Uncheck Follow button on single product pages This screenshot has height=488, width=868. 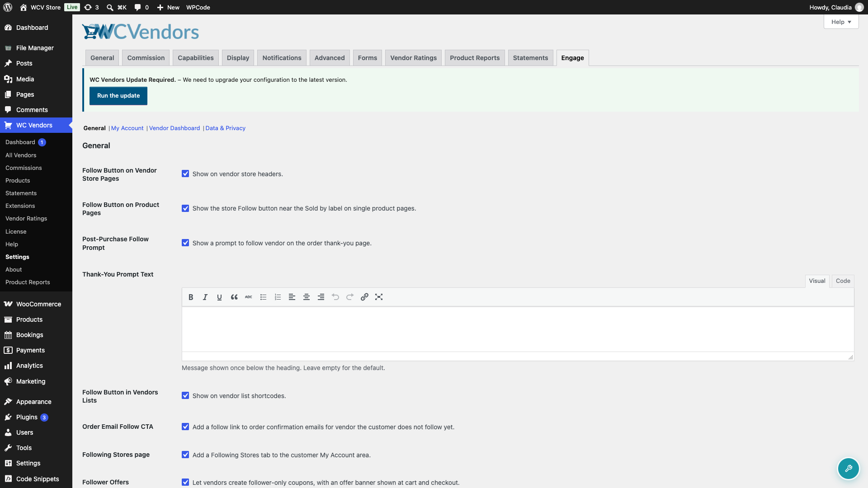coord(185,208)
